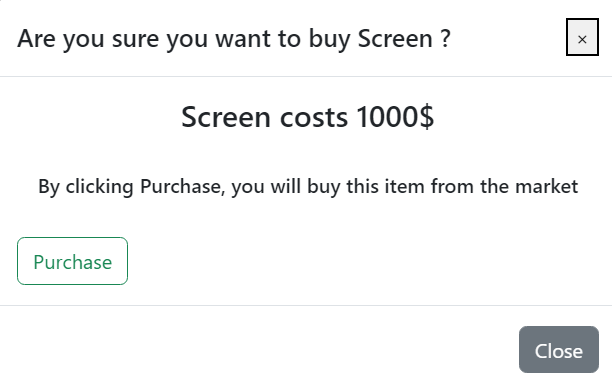612x381 pixels.
Task: Click the '1000$' price in the heading
Action: (395, 117)
